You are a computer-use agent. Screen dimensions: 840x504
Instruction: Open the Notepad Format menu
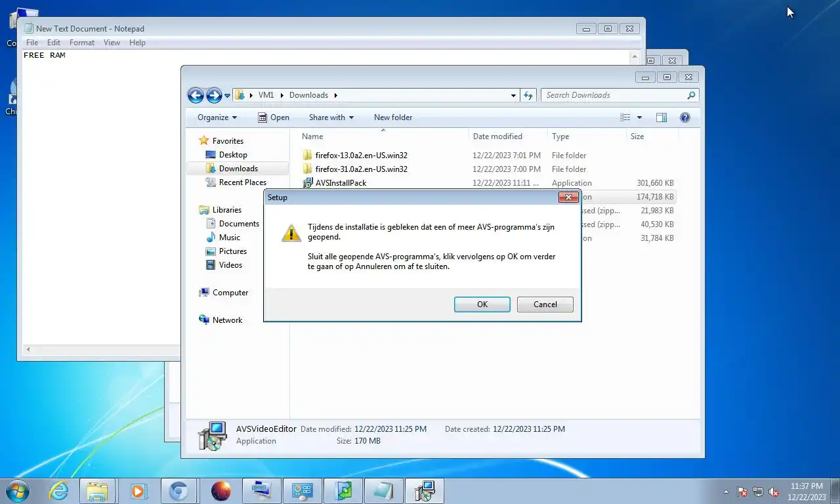pos(82,43)
